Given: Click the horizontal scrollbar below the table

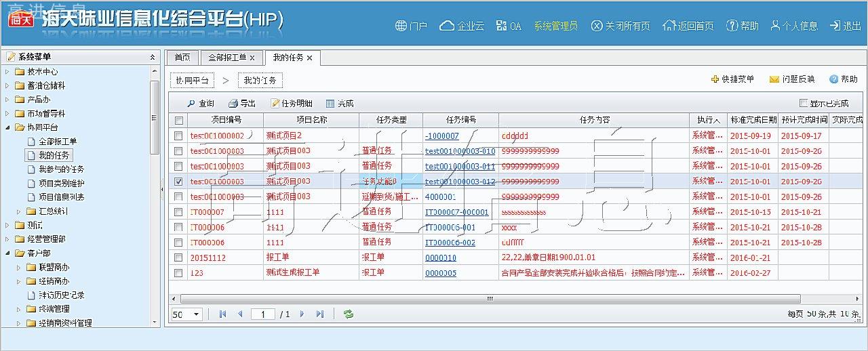Looking at the screenshot, I should [488, 299].
